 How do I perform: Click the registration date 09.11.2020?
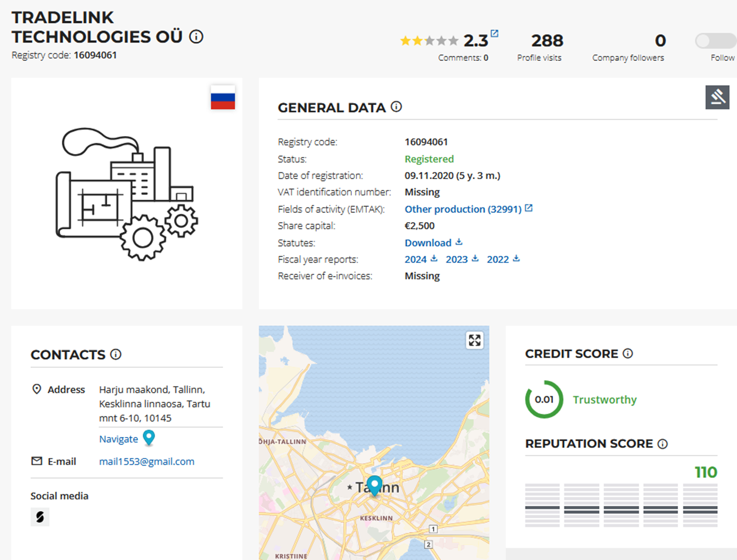tap(429, 176)
